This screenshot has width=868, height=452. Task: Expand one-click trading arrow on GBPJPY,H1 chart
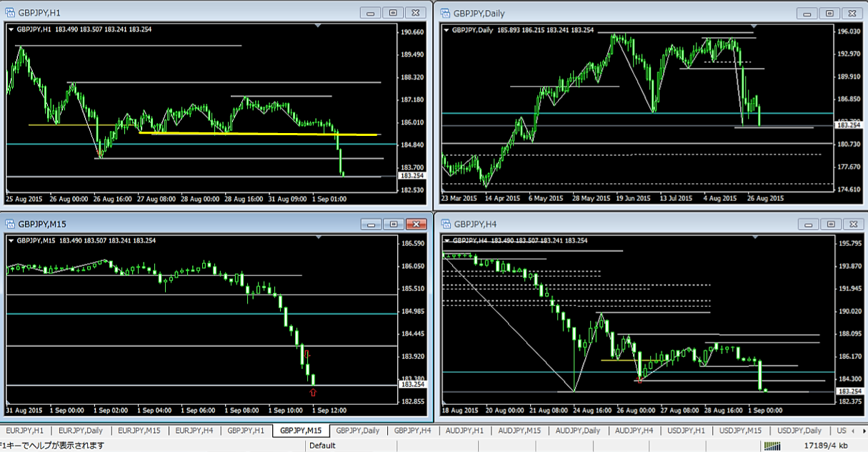(x=11, y=29)
